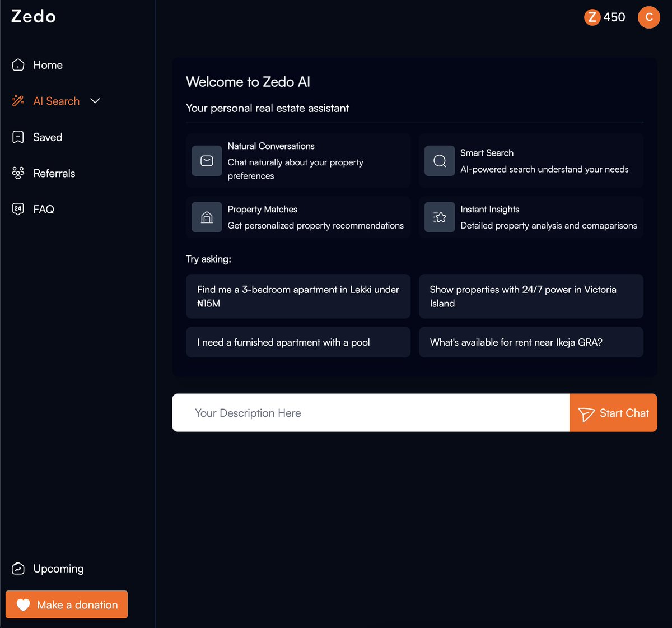Image resolution: width=672 pixels, height=628 pixels.
Task: Open Saved items via the bookmark icon
Action: click(18, 137)
